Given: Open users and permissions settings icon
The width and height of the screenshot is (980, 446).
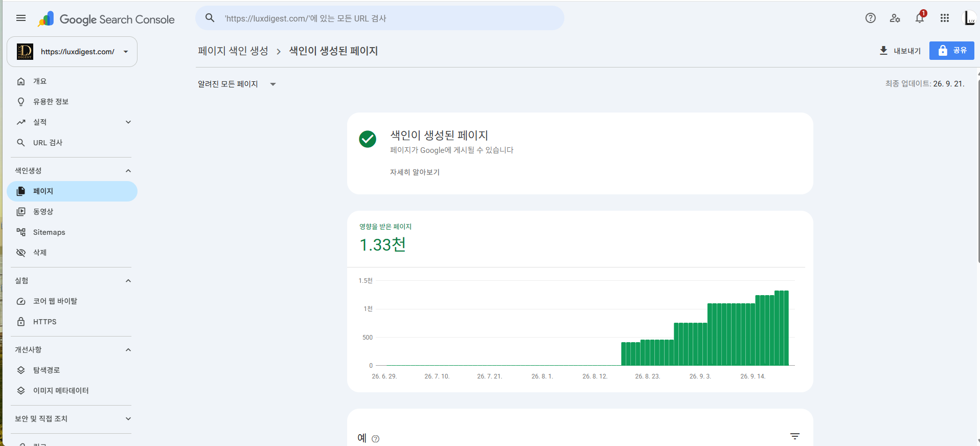Looking at the screenshot, I should tap(895, 18).
